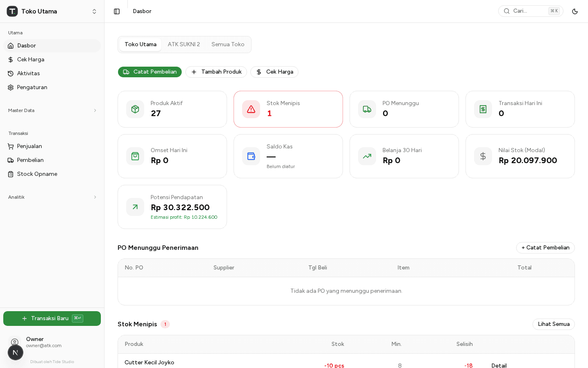Click the Produk Aktif box icon
The width and height of the screenshot is (588, 368).
pyautogui.click(x=135, y=109)
